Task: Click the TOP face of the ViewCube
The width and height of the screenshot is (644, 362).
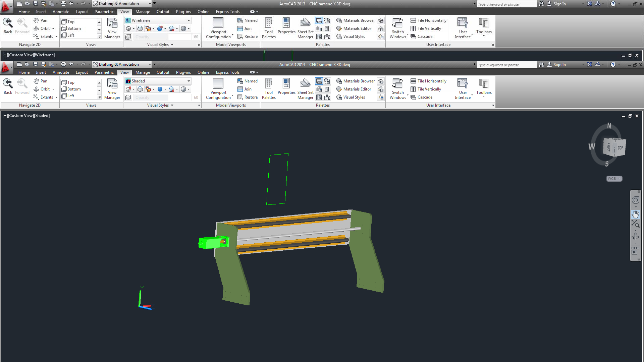Action: [x=620, y=148]
